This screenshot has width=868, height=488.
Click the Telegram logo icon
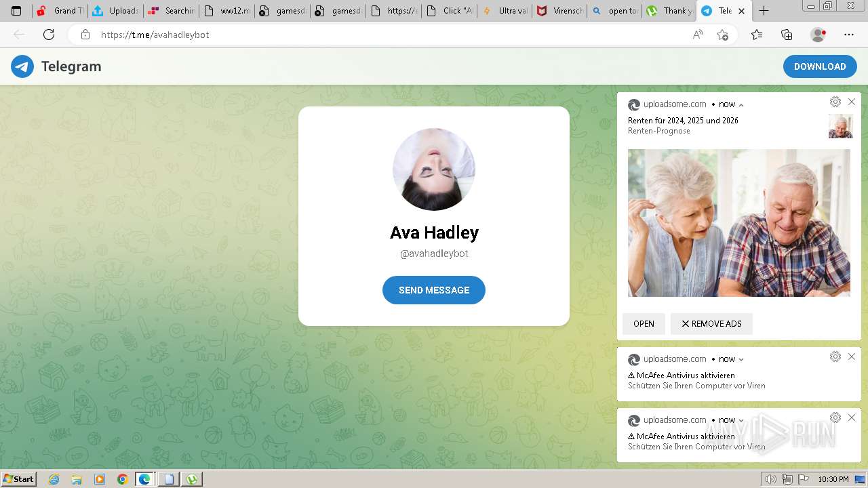point(22,66)
